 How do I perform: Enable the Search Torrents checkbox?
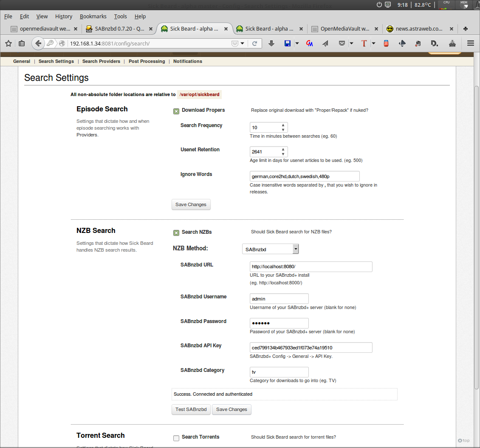click(176, 438)
